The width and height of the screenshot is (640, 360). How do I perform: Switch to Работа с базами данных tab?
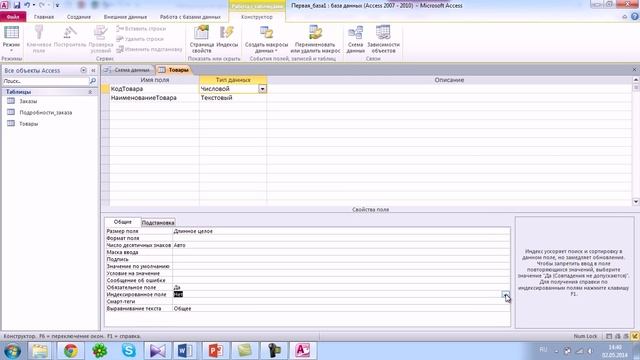190,17
